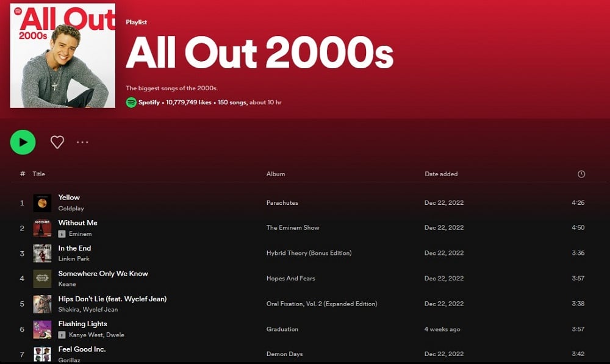Sort tracks by the Date added header

pos(441,174)
